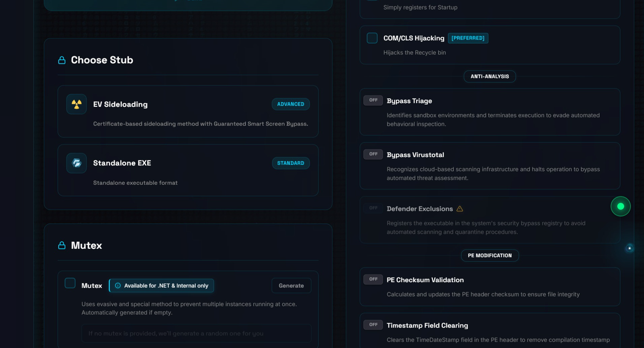Screen dimensions: 644x348
Task: Click the small blue dot at the right edge
Action: (x=629, y=248)
